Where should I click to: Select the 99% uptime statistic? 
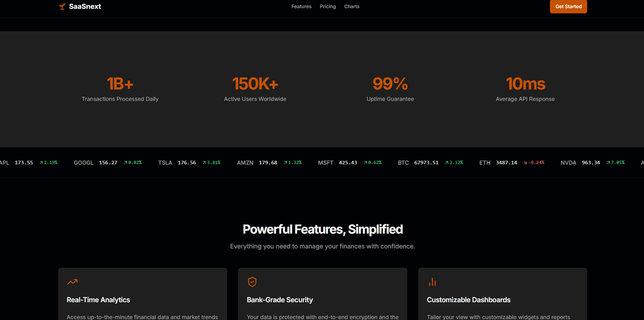tap(390, 84)
